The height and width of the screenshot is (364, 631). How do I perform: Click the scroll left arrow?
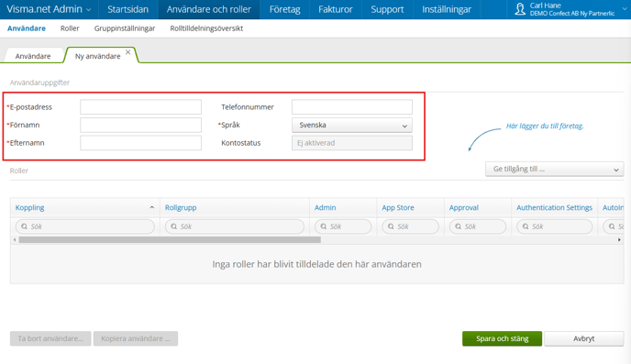coord(15,239)
